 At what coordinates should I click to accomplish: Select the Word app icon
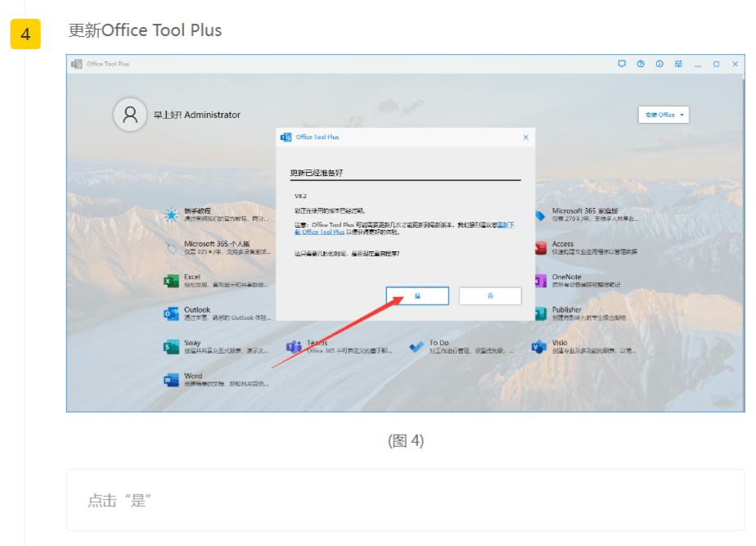coord(171,380)
